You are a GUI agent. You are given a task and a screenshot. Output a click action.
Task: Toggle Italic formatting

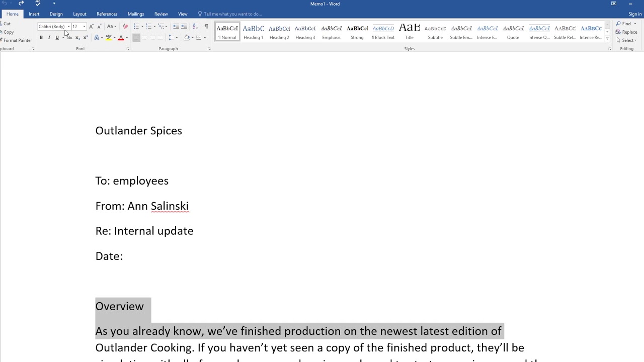(49, 38)
